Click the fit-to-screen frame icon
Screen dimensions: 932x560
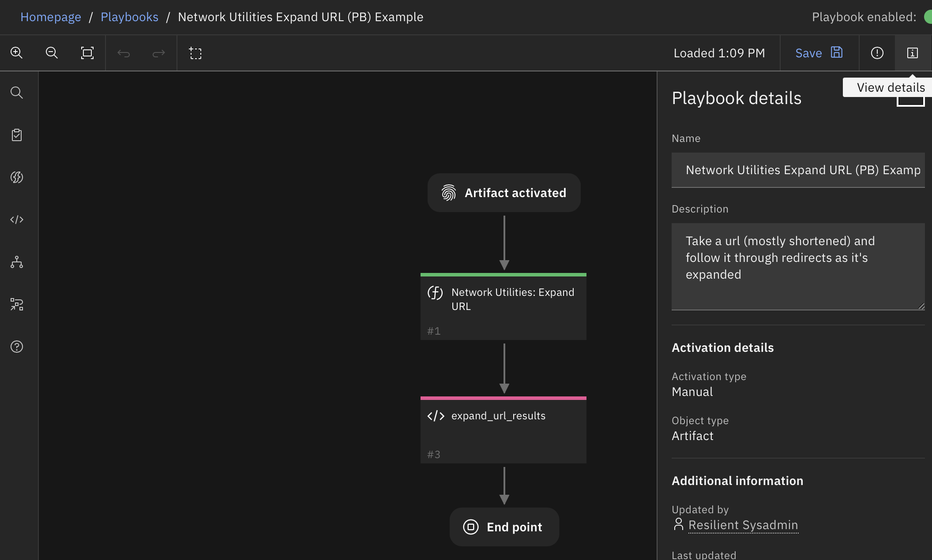[x=87, y=52]
